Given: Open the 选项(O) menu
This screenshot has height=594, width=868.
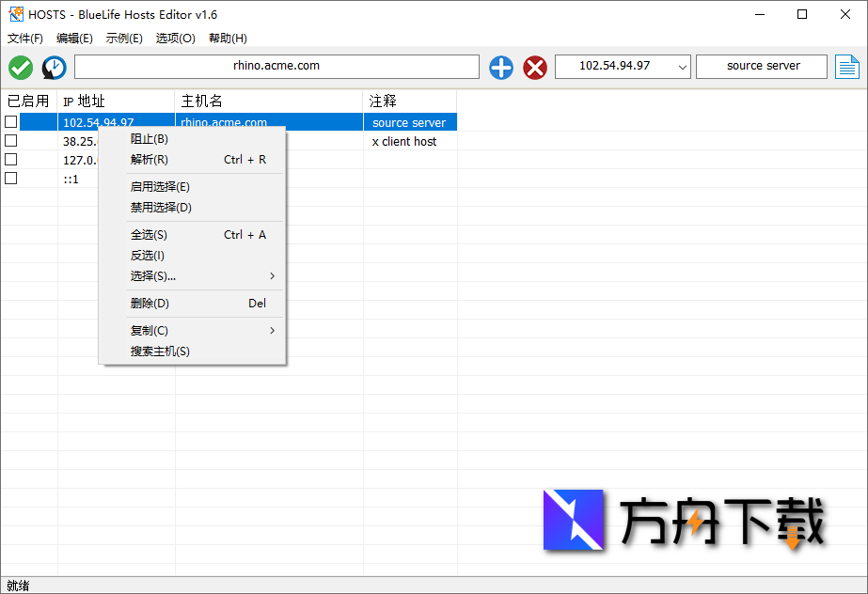Looking at the screenshot, I should [175, 38].
